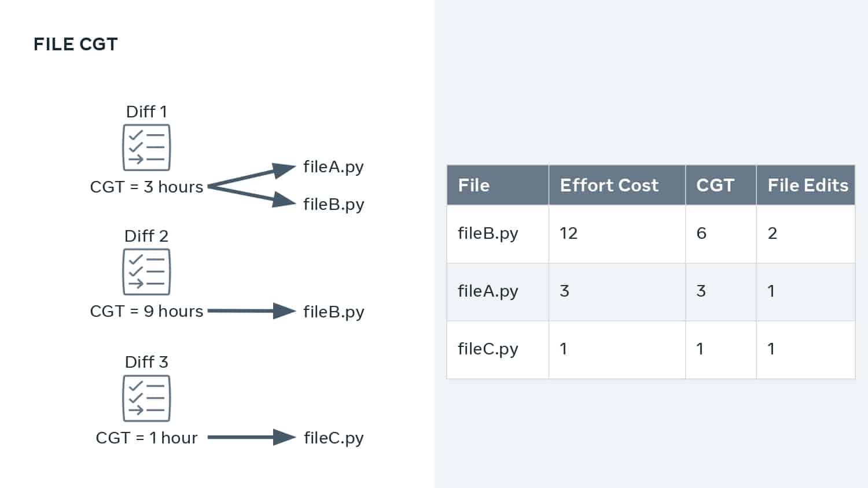
Task: Select the File column header
Action: [x=498, y=185]
